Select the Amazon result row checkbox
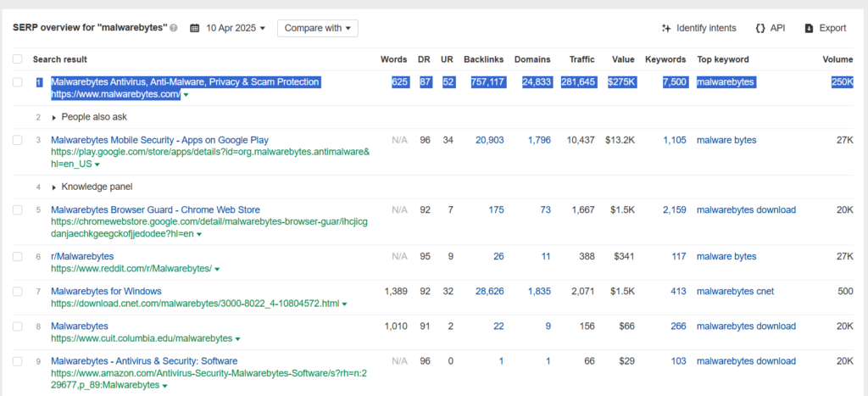The width and height of the screenshot is (868, 396). pyautogui.click(x=18, y=361)
